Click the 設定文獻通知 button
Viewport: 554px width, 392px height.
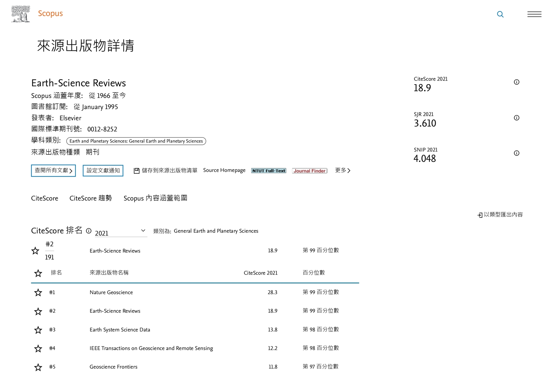coord(103,171)
